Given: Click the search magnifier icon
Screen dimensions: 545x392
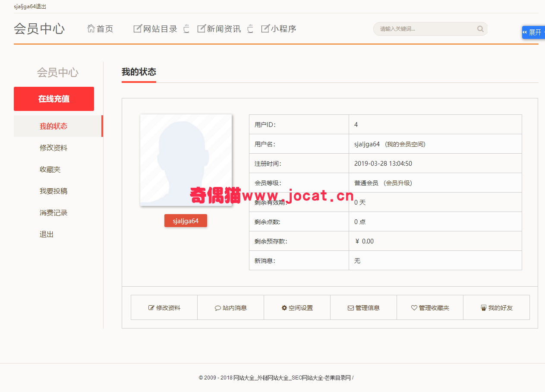Looking at the screenshot, I should (x=480, y=29).
